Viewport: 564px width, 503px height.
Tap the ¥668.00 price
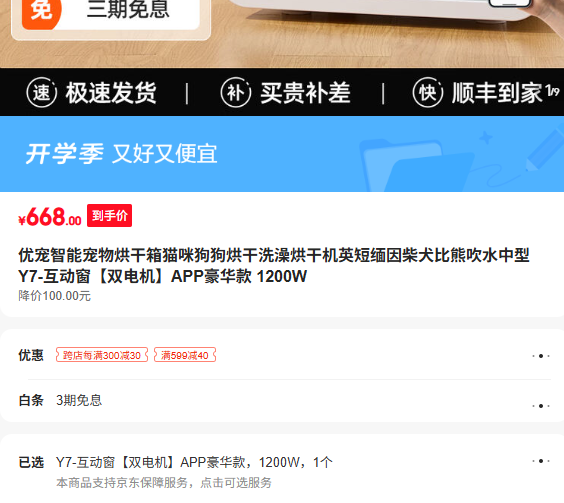click(x=50, y=217)
